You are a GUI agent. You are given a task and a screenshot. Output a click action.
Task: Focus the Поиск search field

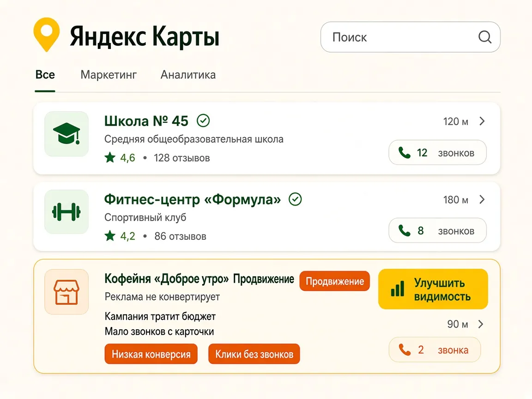click(x=410, y=37)
